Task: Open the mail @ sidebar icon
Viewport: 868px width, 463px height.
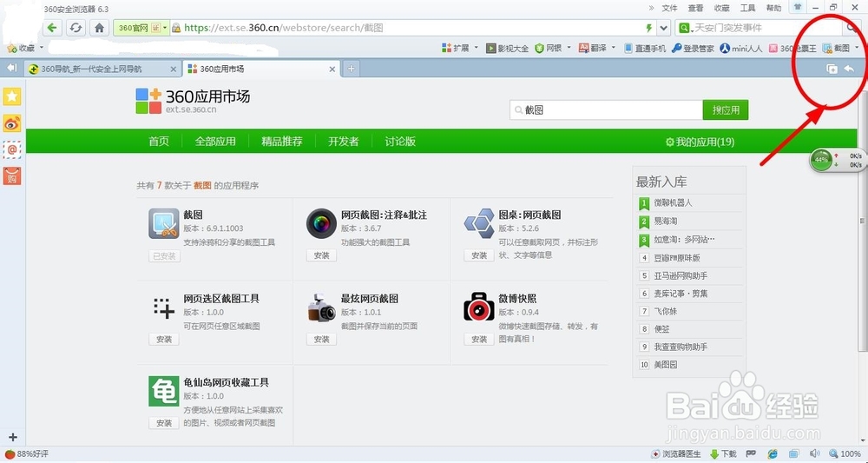Action: coord(12,149)
